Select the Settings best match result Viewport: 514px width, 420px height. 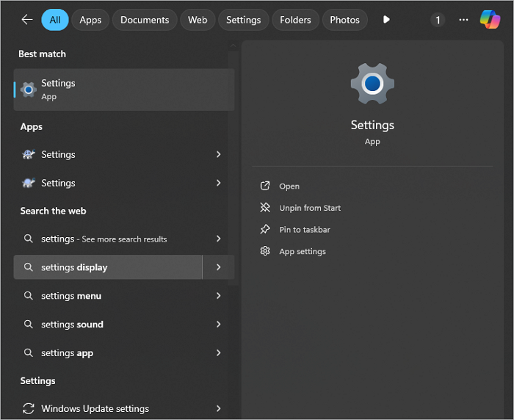pos(123,90)
